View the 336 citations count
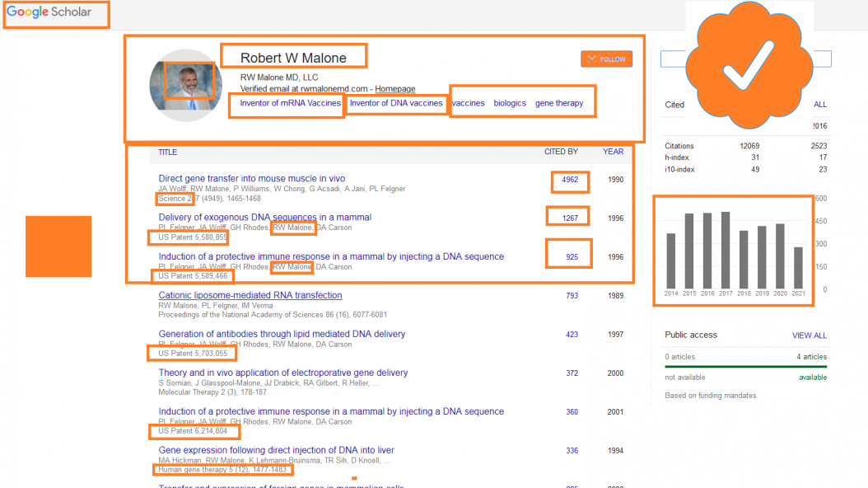Image resolution: width=868 pixels, height=488 pixels. click(x=572, y=451)
